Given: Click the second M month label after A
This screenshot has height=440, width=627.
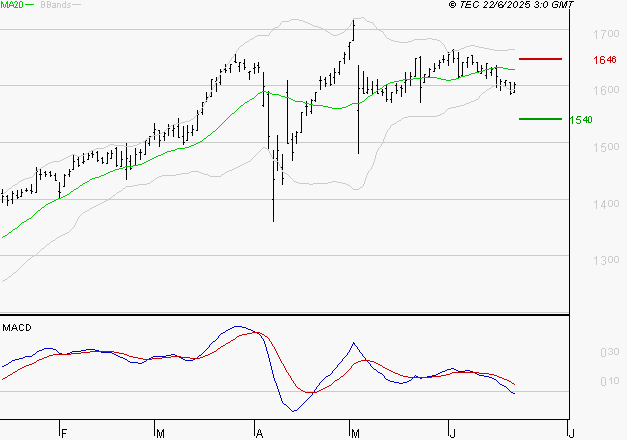Looking at the screenshot, I should 355,434.
